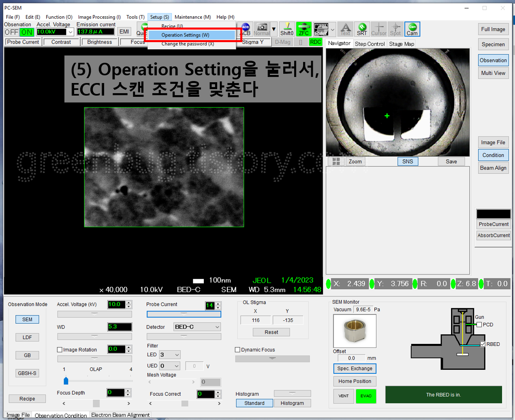
Task: Enable the Image Rotation checkbox
Action: pyautogui.click(x=60, y=350)
